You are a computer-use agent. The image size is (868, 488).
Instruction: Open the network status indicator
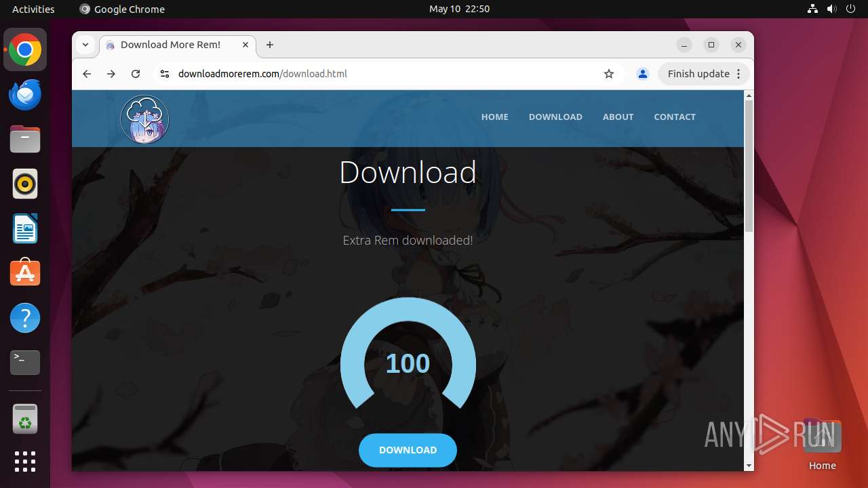point(812,9)
